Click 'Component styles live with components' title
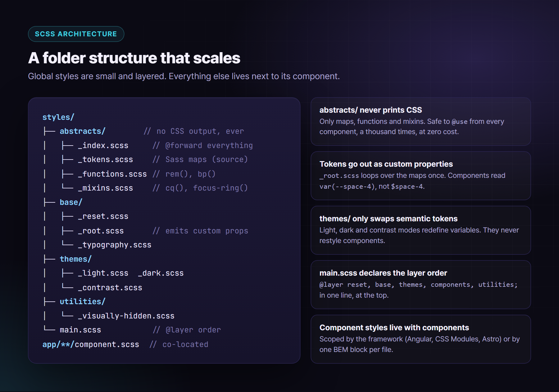The height and width of the screenshot is (392, 559). tap(394, 328)
